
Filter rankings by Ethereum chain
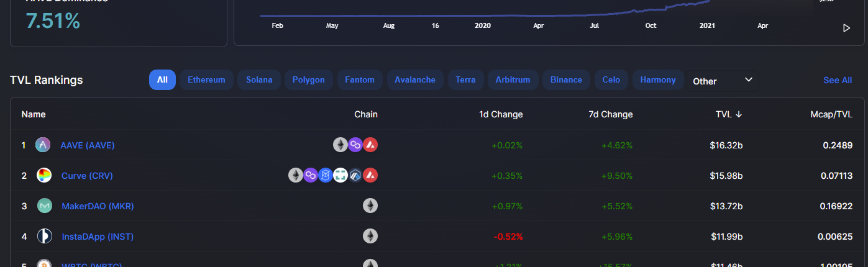point(206,80)
